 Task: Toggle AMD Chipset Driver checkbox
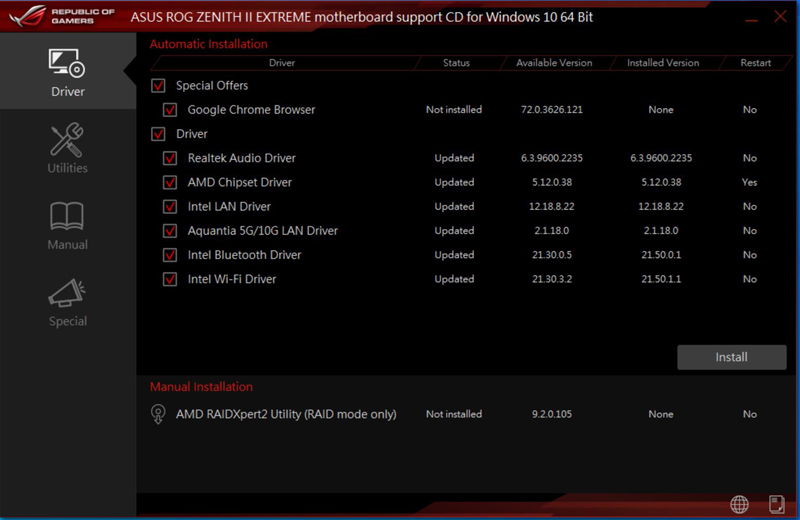coord(170,182)
